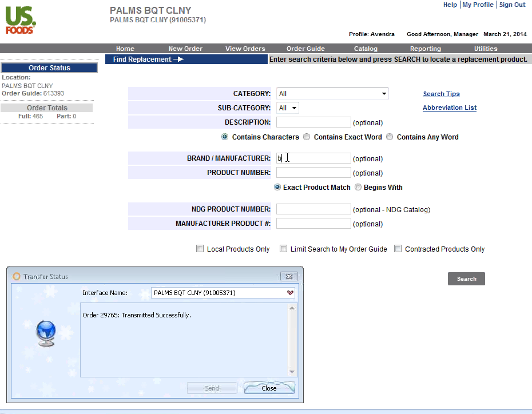Click the Order Status header

(49, 68)
